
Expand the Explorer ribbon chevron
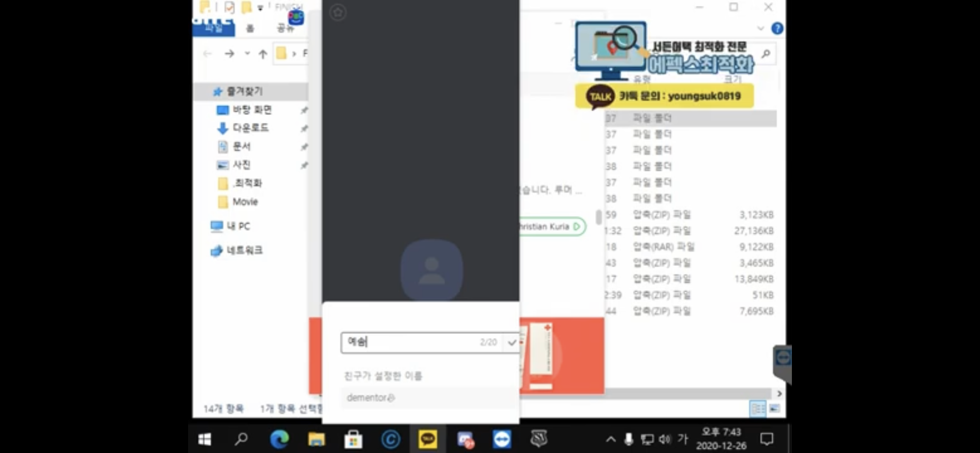point(760,29)
